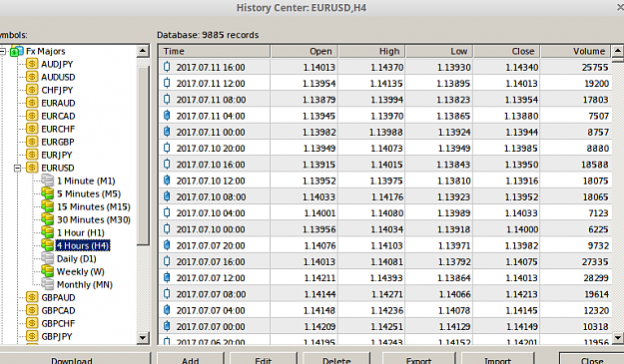
Task: Click records table scroll-up arrow
Action: tap(618, 51)
